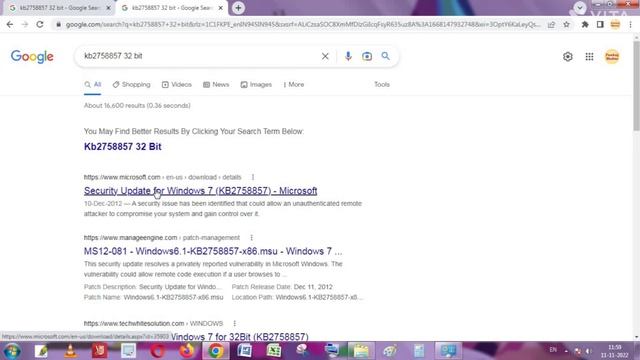Viewport: 640px width, 360px height.
Task: Go back to the previous page
Action: (x=10, y=24)
